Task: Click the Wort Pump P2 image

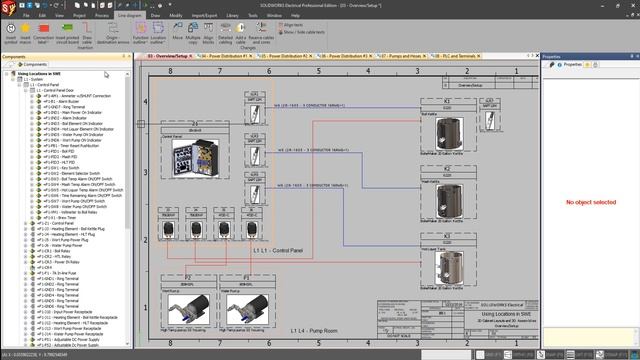Action: (x=189, y=309)
